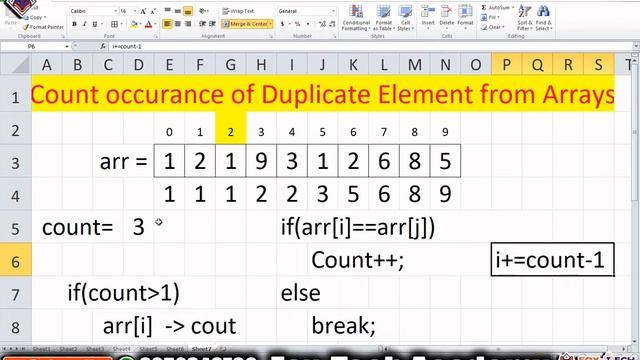Switch to the Sheet5 tab

coord(148,349)
